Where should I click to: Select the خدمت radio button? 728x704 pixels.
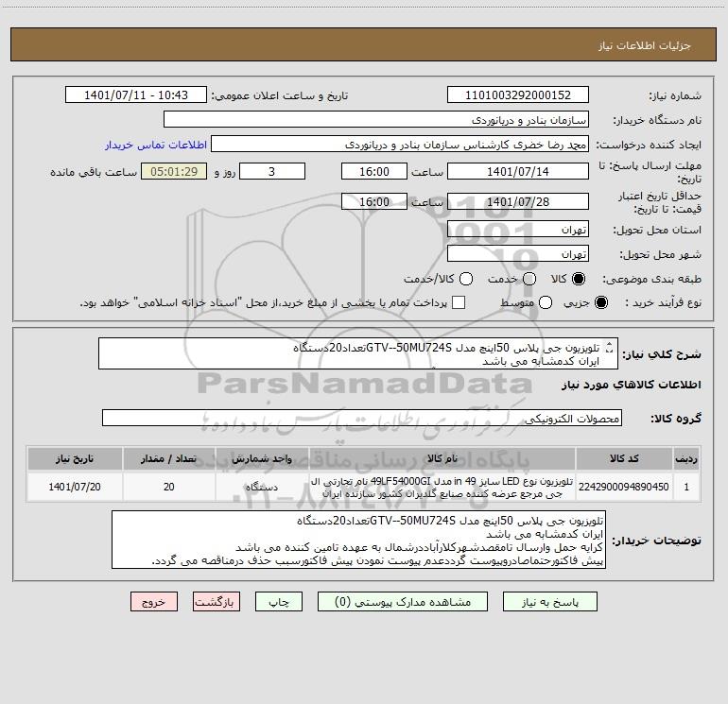point(529,279)
